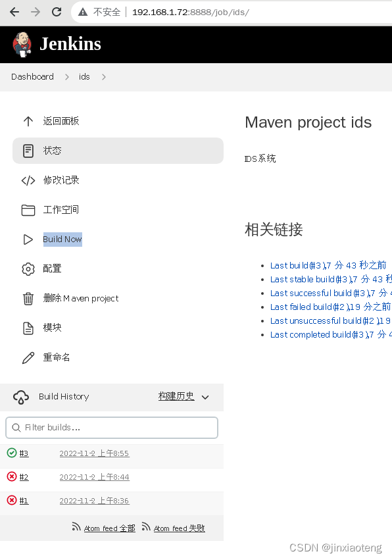The image size is (392, 560).
Task: Reload the page with refresh icon
Action: click(x=57, y=12)
